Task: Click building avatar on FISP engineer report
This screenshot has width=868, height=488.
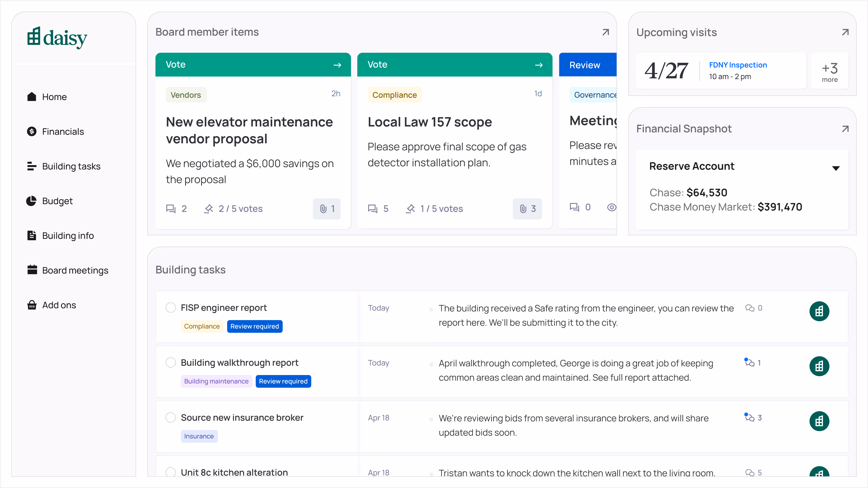Action: [x=819, y=311]
